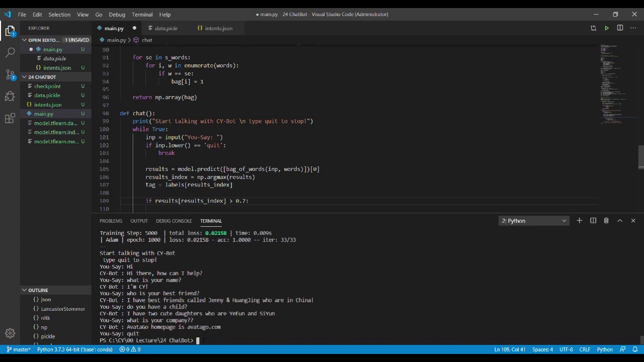Click the Python 3.7.3 interpreter selector
644x362 pixels.
point(74,349)
